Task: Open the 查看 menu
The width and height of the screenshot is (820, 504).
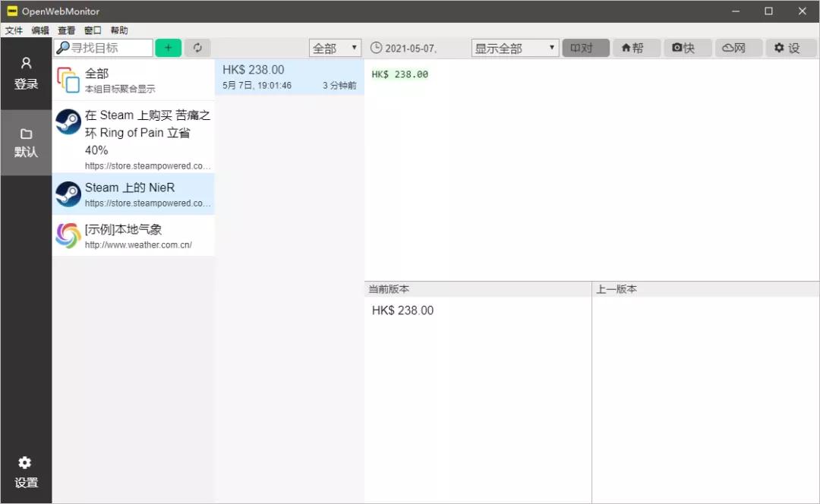Action: click(x=65, y=30)
